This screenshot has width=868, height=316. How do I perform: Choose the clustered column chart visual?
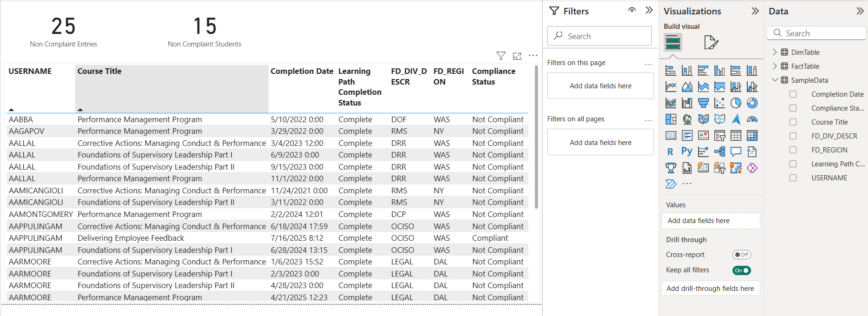pyautogui.click(x=719, y=71)
